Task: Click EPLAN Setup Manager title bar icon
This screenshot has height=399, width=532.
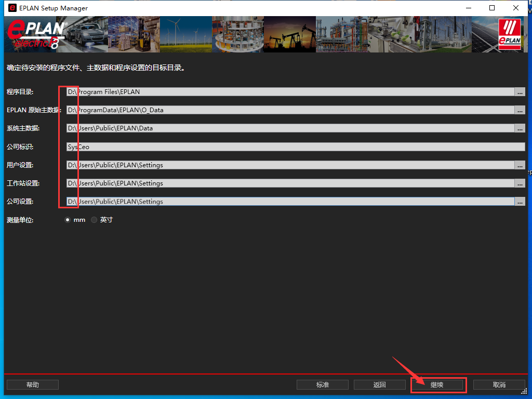Action: click(12, 8)
